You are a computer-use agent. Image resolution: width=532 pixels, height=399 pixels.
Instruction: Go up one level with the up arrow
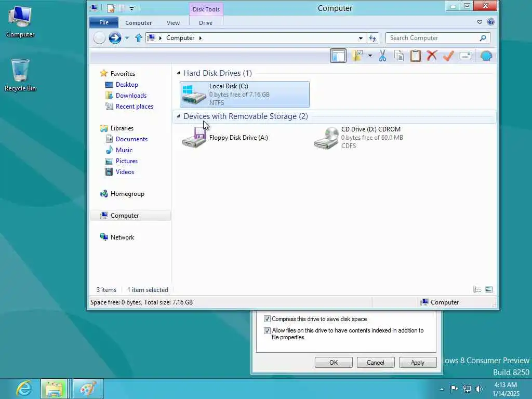click(x=138, y=37)
